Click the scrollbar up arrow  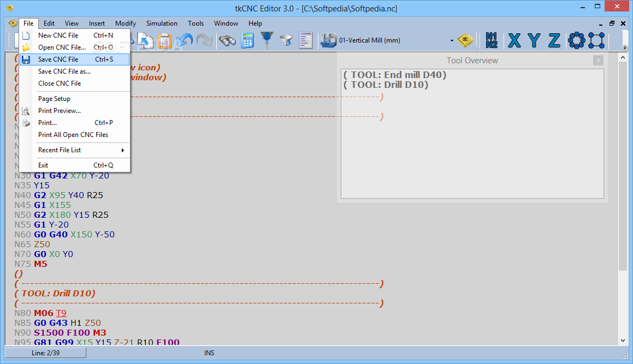(x=623, y=58)
